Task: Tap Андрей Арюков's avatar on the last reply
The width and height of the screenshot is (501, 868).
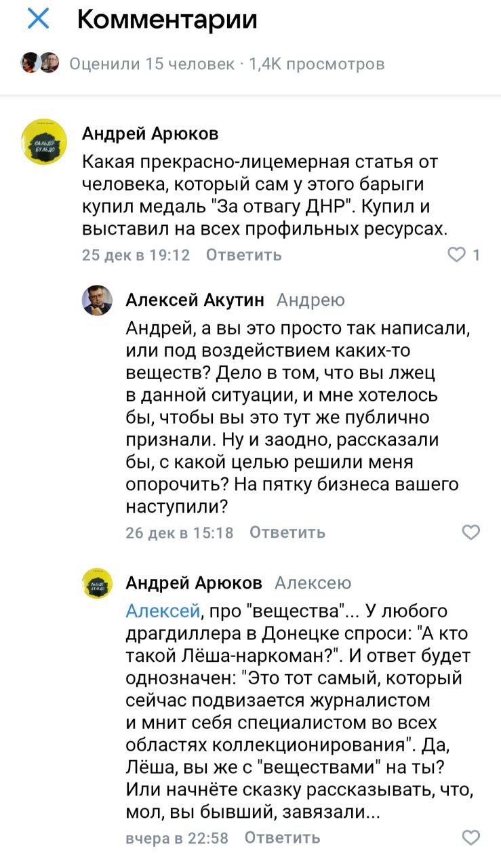Action: tap(97, 583)
